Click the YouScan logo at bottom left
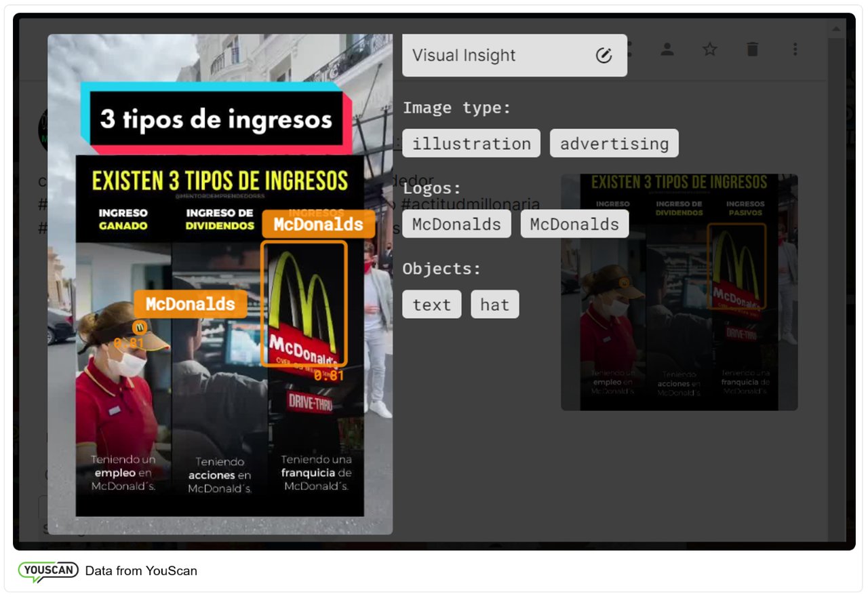Image resolution: width=868 pixels, height=601 pixels. click(47, 571)
